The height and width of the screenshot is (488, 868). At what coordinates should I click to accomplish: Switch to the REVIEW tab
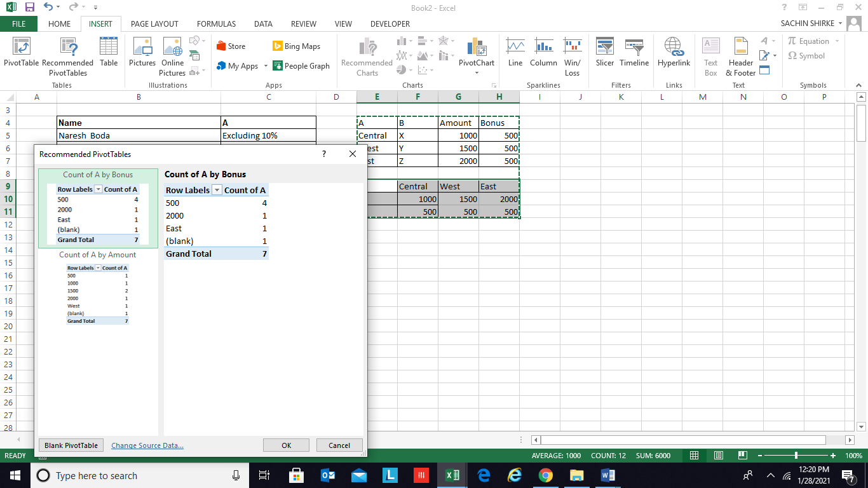tap(304, 24)
